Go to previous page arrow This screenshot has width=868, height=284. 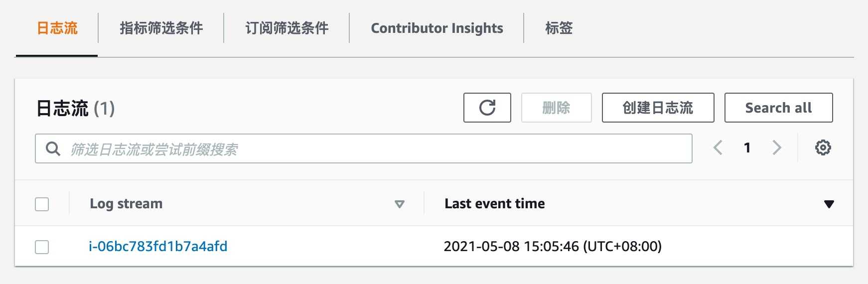(x=718, y=148)
